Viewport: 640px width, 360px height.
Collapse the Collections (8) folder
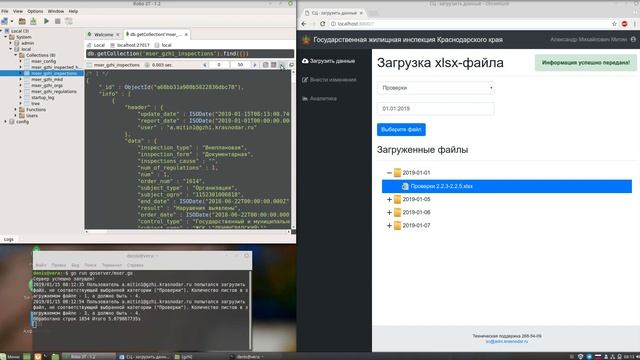pos(16,55)
